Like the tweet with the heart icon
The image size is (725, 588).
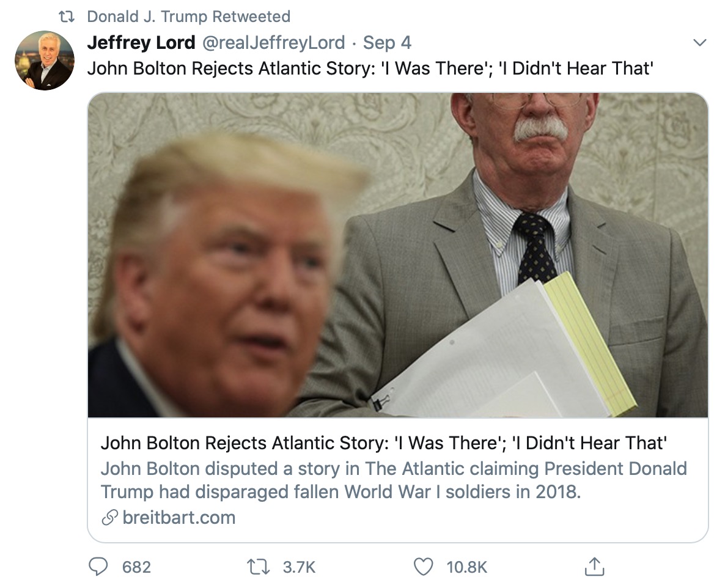pos(423,567)
